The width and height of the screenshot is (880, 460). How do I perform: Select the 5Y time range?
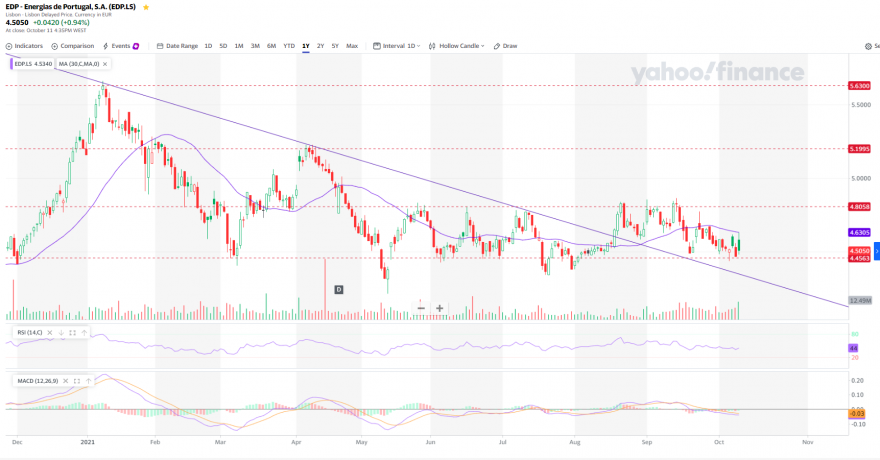(x=335, y=46)
